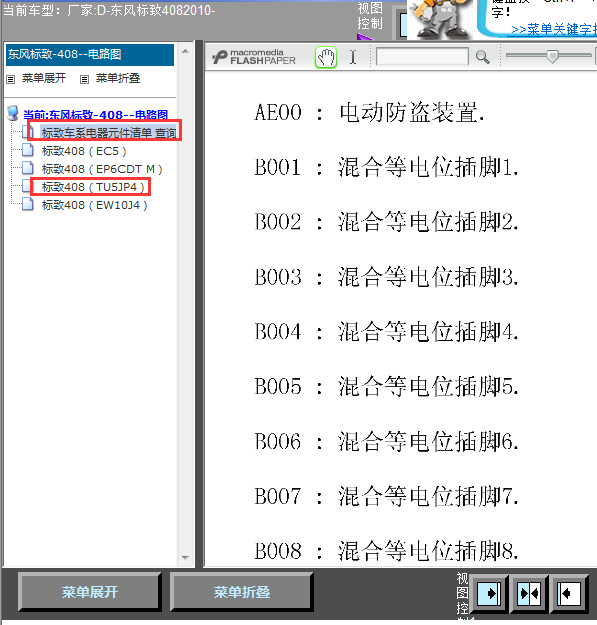Image resolution: width=597 pixels, height=625 pixels.
Task: Click the AE00 : 电动防盗装置 line
Action: pos(370,113)
